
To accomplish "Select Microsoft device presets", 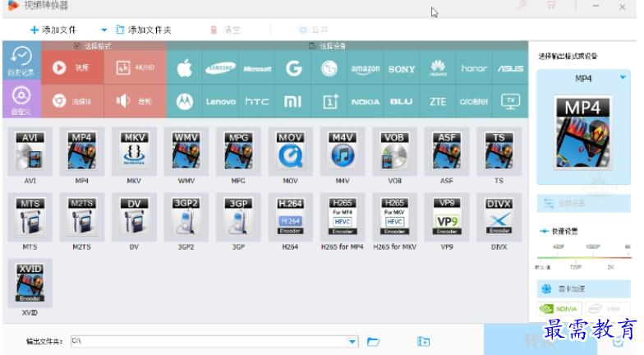I will pos(256,67).
